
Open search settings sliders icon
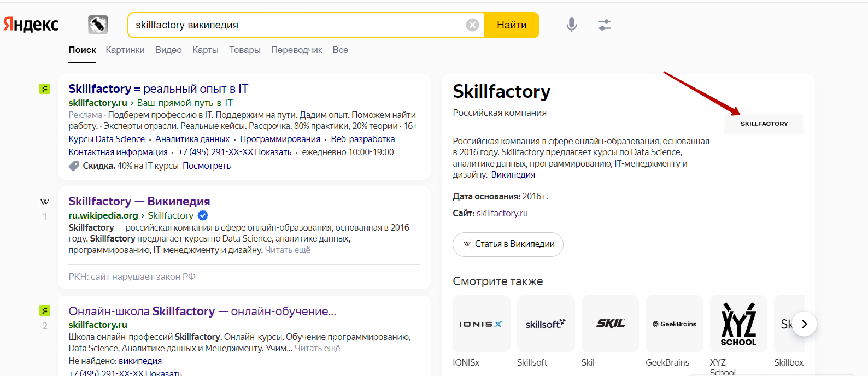click(x=604, y=25)
